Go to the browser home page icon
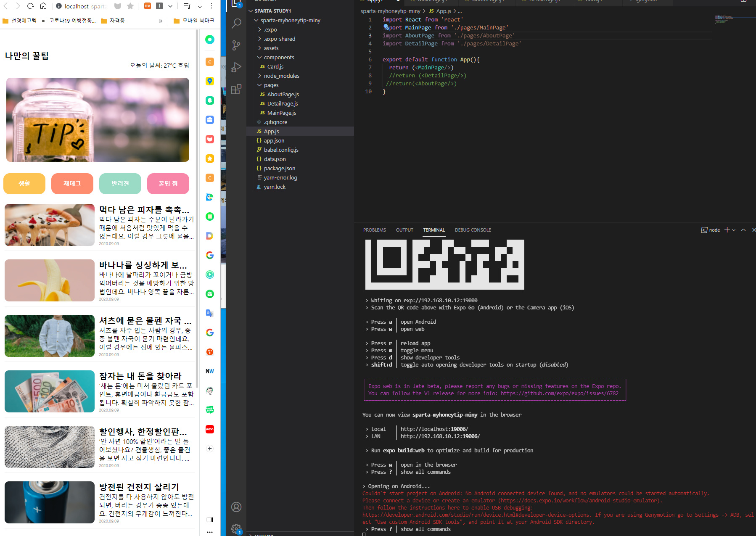756x536 pixels. [43, 6]
